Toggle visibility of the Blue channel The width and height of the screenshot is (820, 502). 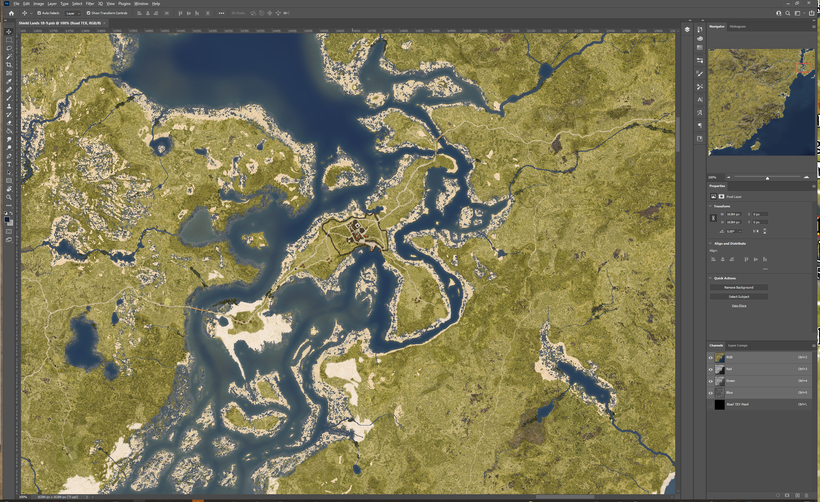711,393
